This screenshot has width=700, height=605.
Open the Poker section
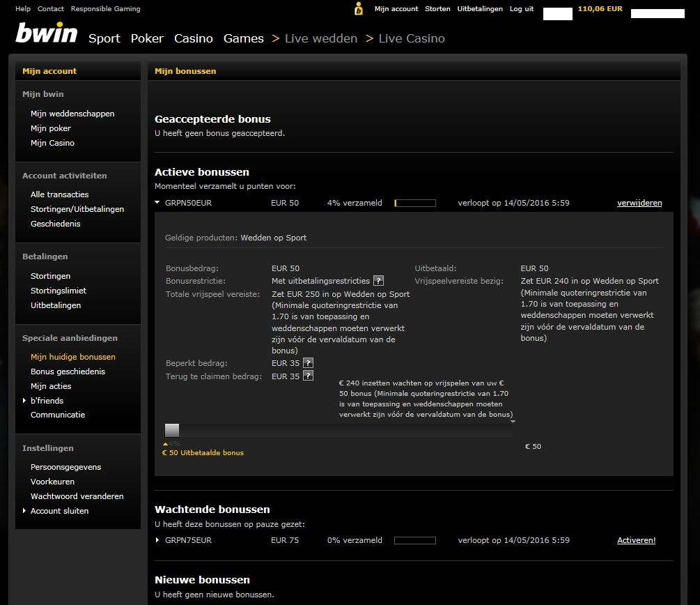click(x=148, y=38)
